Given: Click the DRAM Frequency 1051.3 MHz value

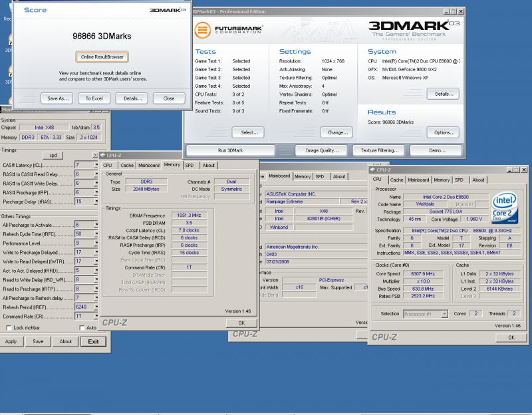Looking at the screenshot, I should 189,215.
